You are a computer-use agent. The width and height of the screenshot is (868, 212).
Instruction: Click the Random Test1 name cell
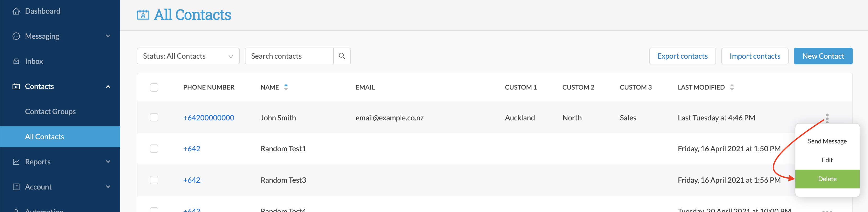[x=283, y=149]
